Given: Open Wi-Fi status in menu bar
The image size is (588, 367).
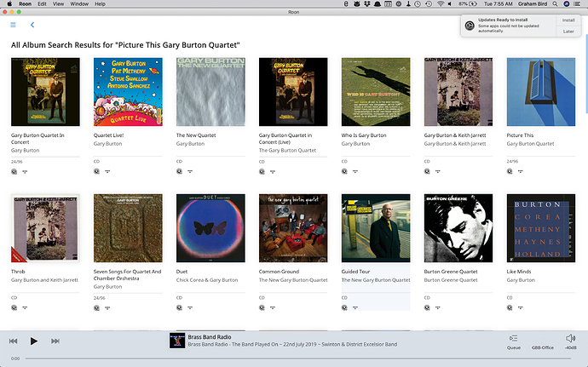Looking at the screenshot, I should click(441, 3).
